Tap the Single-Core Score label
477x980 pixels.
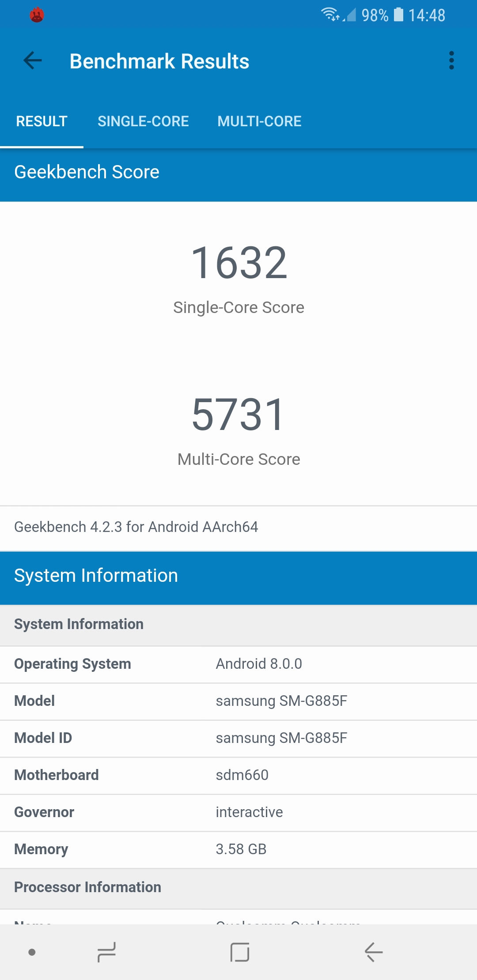pyautogui.click(x=238, y=307)
